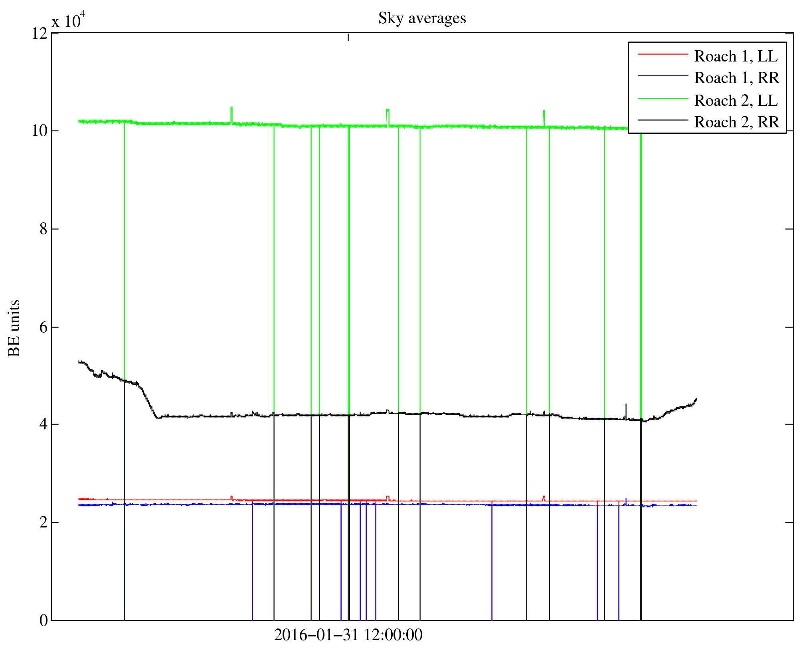805x672 pixels.
Task: Click the y-axis tick label 12
Action: tap(40, 34)
